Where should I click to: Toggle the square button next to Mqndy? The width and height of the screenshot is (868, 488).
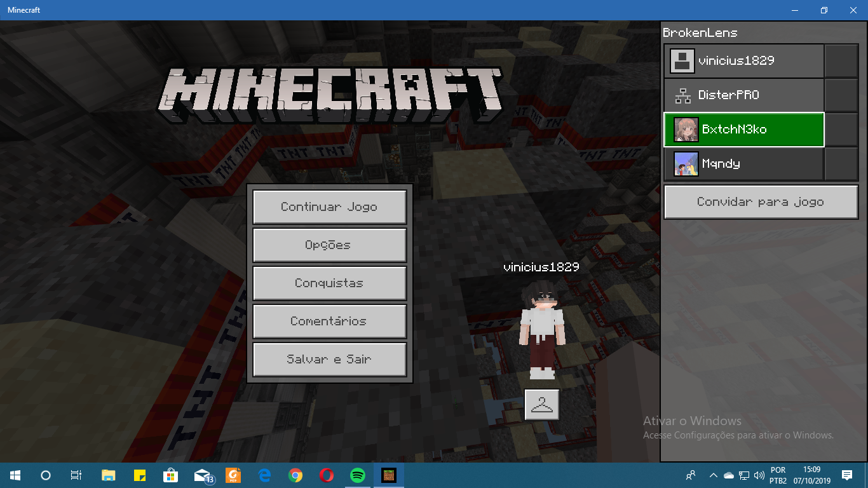(841, 164)
